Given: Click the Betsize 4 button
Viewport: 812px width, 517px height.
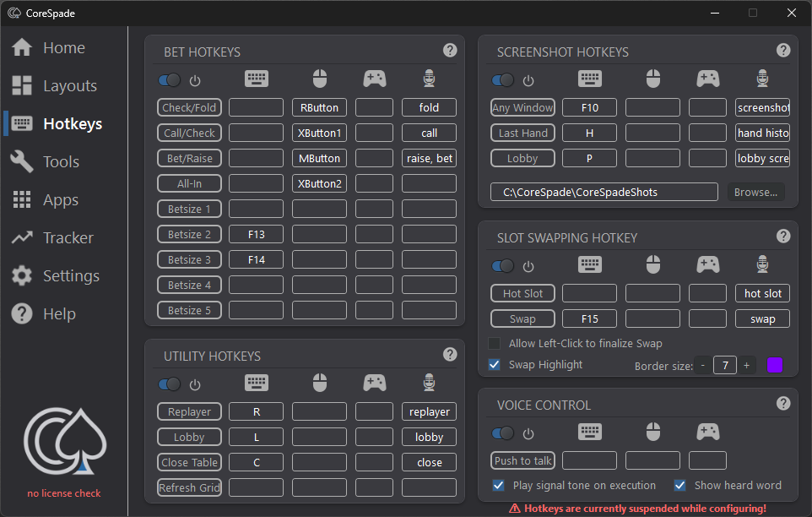Looking at the screenshot, I should click(x=189, y=285).
